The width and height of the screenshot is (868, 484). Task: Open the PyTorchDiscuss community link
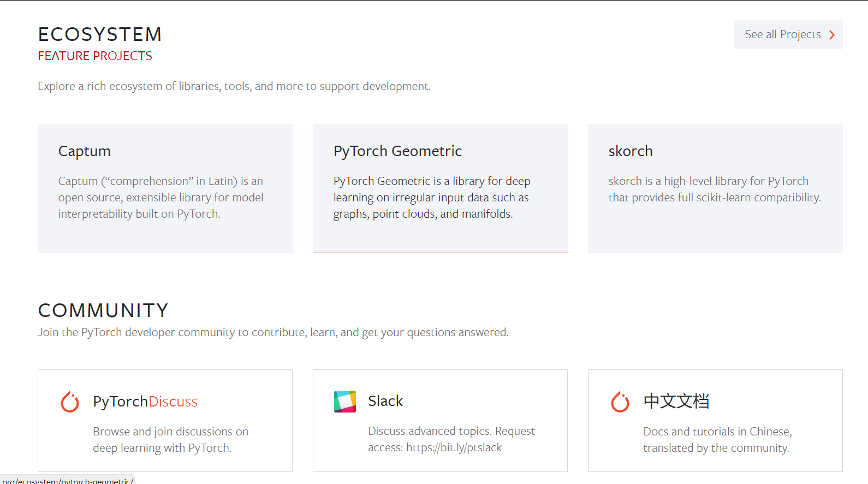click(145, 402)
